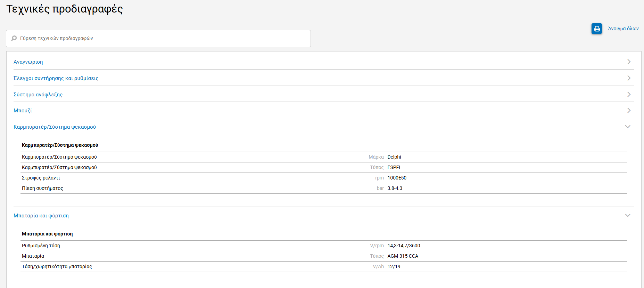Click chevron arrow beside 'Μπουζί'
The image size is (644, 288).
(629, 110)
